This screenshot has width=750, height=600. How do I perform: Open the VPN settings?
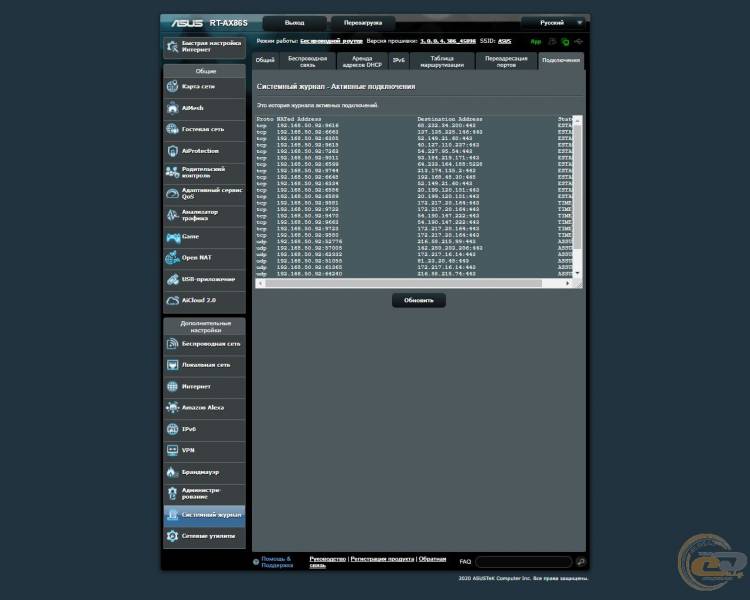tap(204, 451)
